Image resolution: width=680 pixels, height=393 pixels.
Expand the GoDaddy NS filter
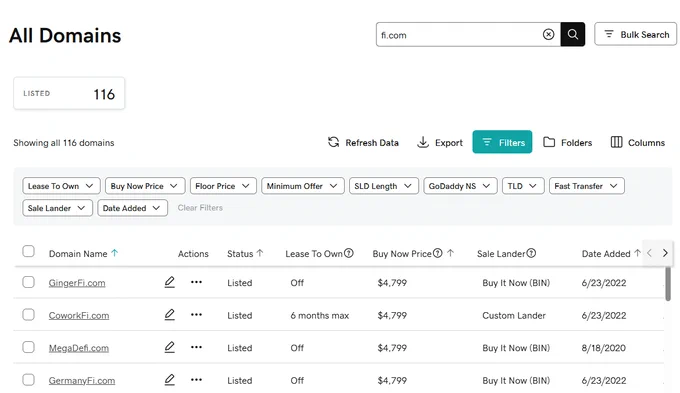[x=460, y=186]
